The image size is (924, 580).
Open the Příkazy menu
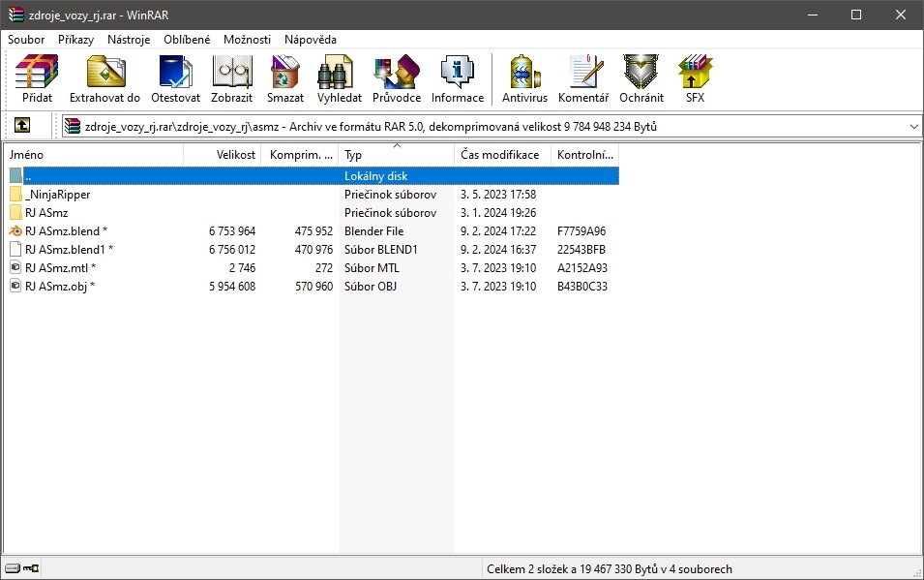(76, 40)
